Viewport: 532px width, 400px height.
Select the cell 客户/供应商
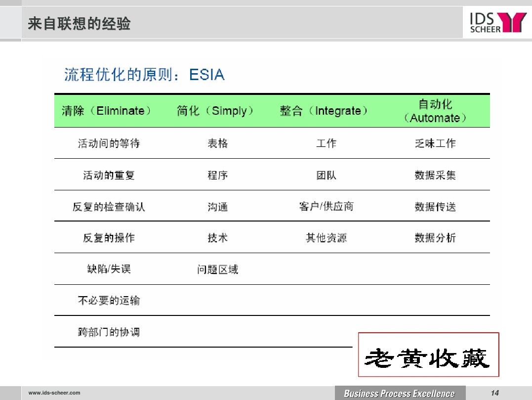coord(326,206)
